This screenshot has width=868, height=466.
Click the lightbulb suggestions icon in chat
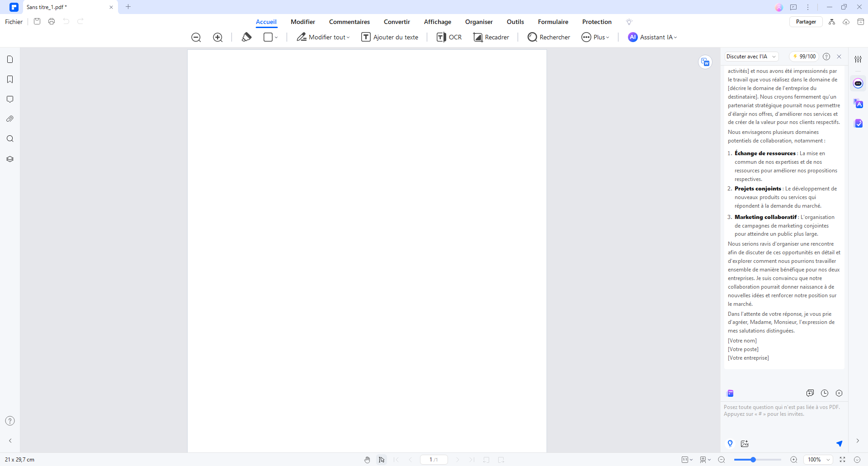[730, 443]
